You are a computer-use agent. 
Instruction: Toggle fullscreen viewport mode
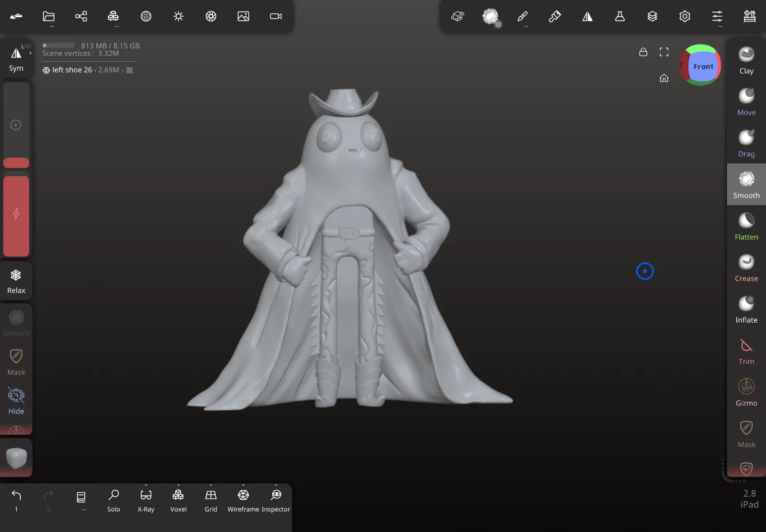[x=664, y=52]
